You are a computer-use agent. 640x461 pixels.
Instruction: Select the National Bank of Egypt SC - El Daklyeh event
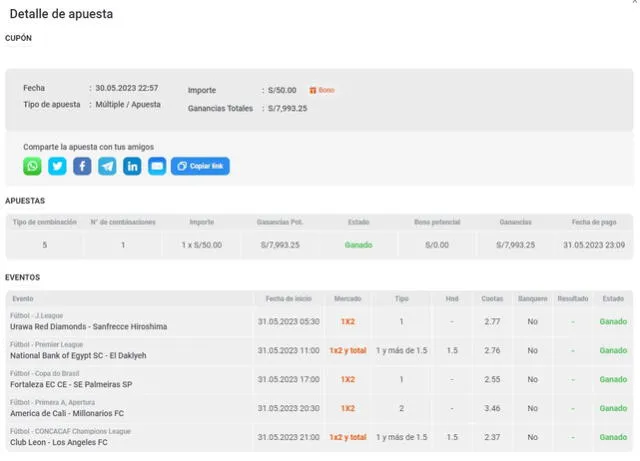[x=78, y=356]
